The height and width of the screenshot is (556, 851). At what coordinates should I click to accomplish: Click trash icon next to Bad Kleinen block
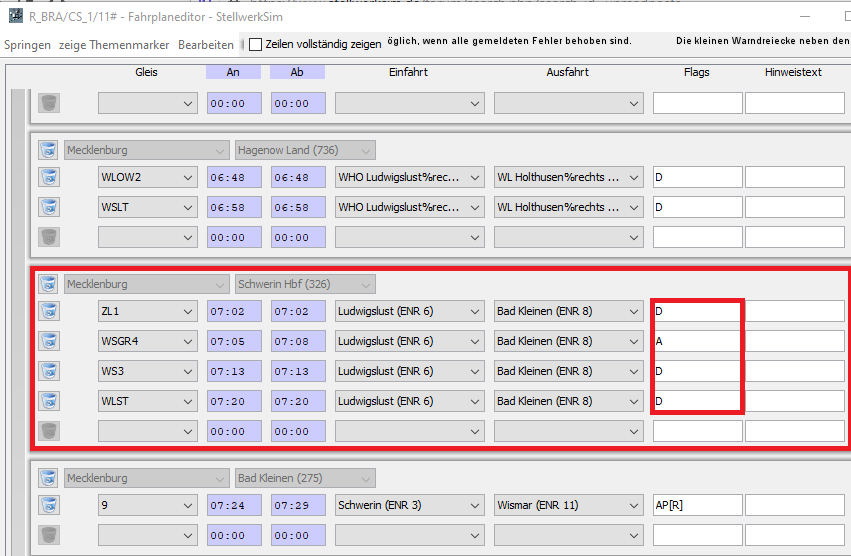(49, 478)
